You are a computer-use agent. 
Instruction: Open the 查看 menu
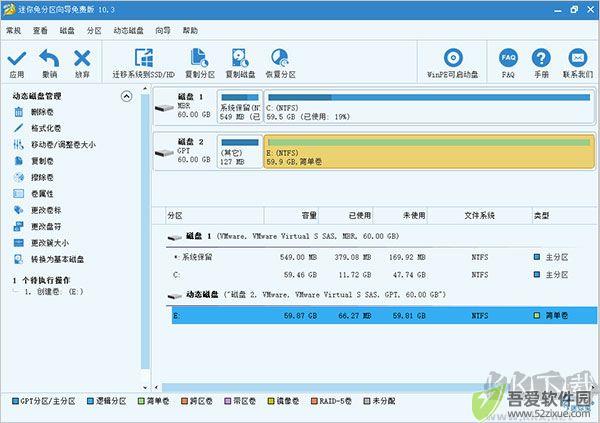click(x=40, y=31)
